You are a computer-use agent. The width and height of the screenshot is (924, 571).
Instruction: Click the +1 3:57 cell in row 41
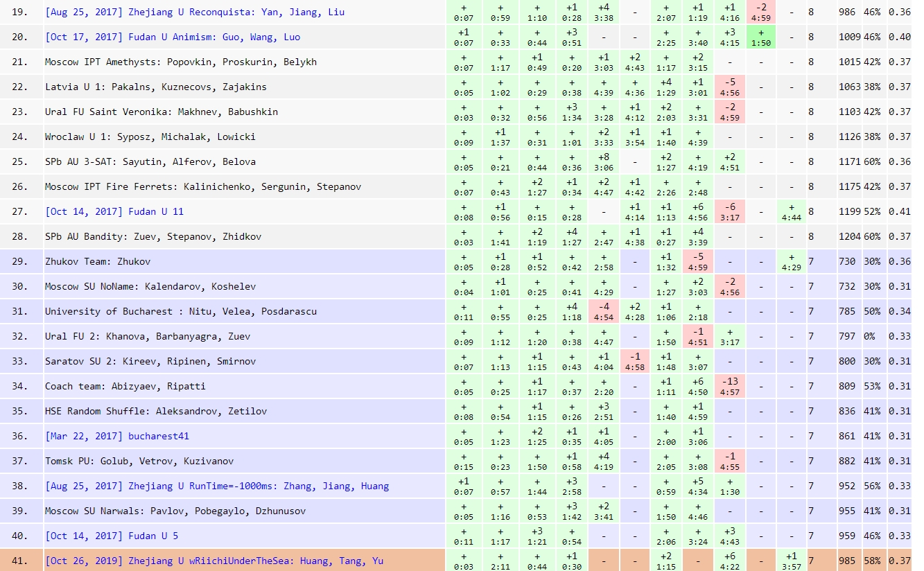coord(792,561)
